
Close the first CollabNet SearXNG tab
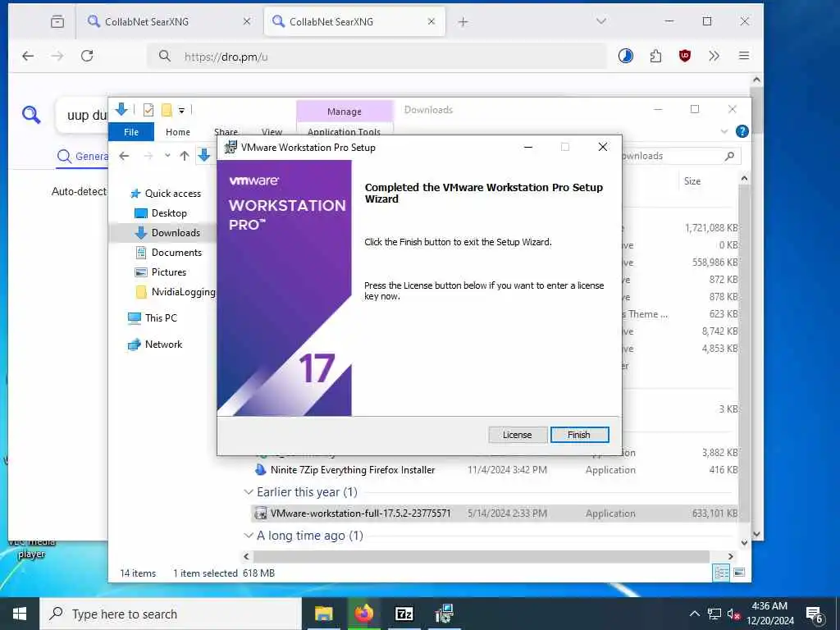point(247,21)
